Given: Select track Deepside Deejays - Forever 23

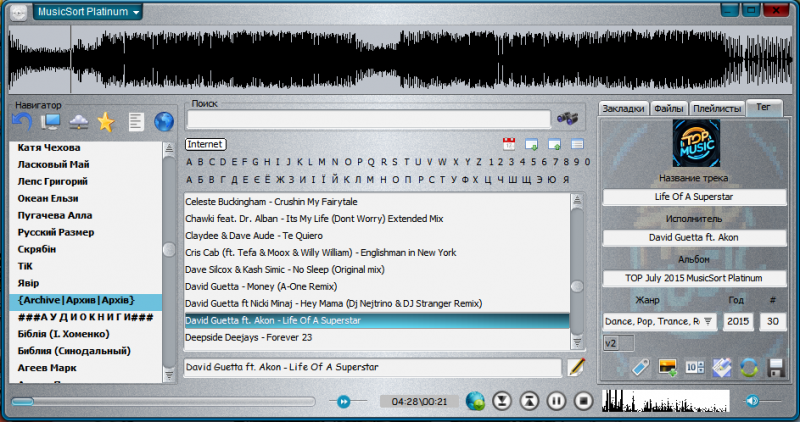Looking at the screenshot, I should click(x=377, y=337).
